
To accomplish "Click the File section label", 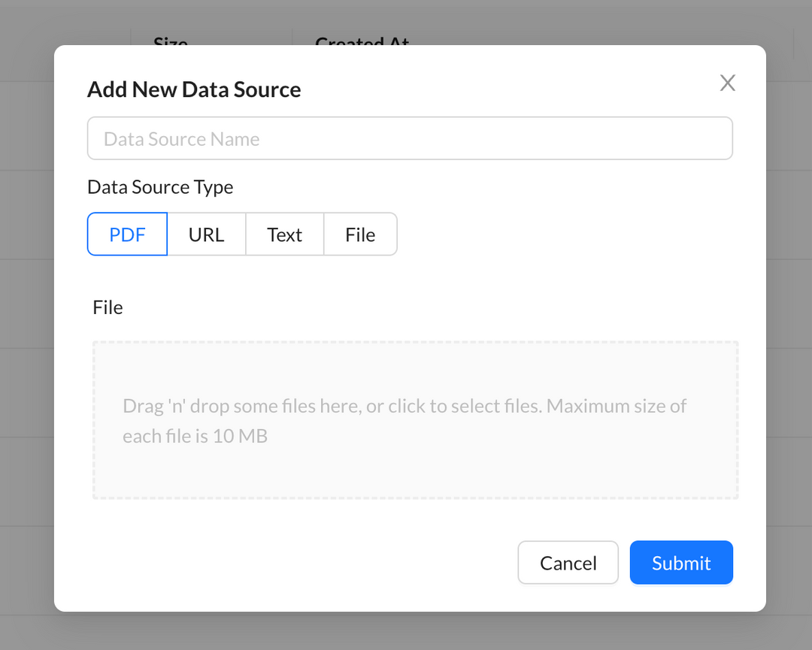I will click(108, 307).
